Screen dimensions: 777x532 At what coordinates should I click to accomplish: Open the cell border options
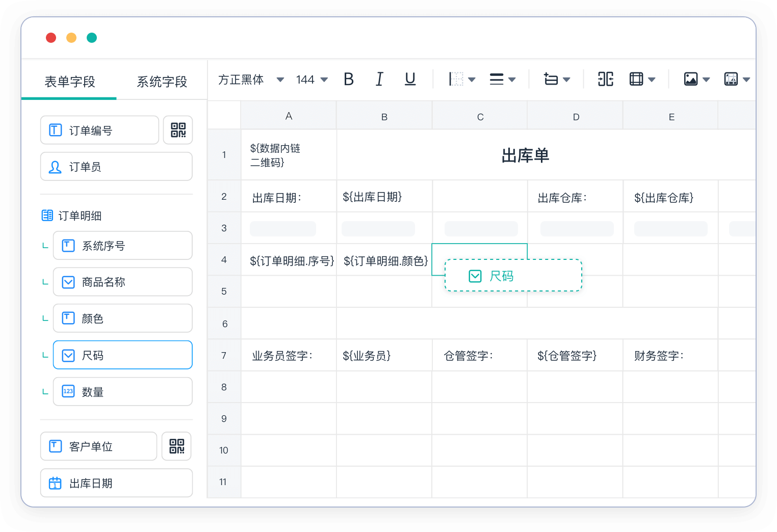[462, 79]
